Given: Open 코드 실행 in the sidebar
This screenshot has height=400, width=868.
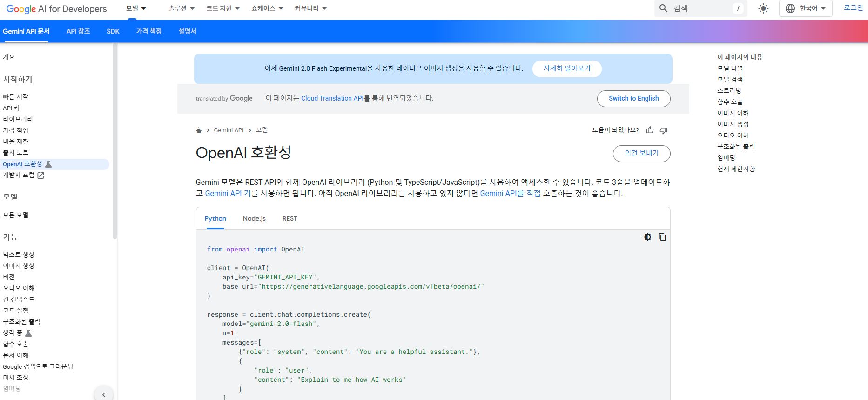Looking at the screenshot, I should 16,311.
